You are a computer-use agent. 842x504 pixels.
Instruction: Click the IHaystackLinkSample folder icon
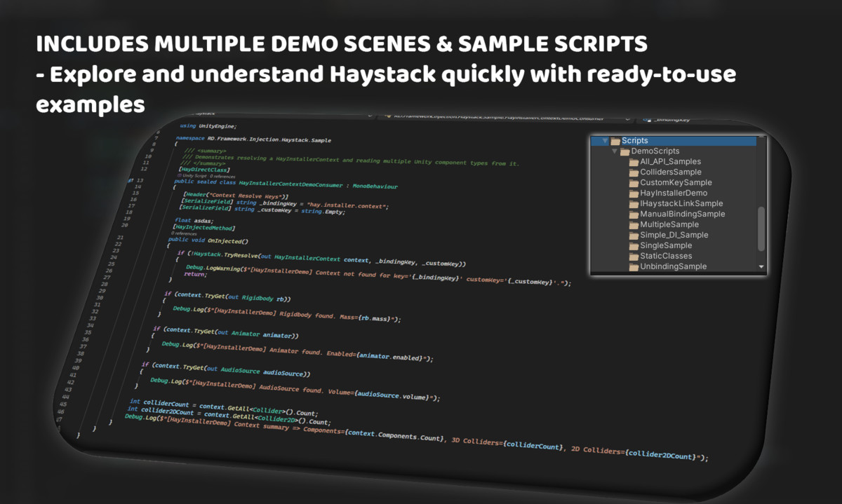pyautogui.click(x=634, y=204)
